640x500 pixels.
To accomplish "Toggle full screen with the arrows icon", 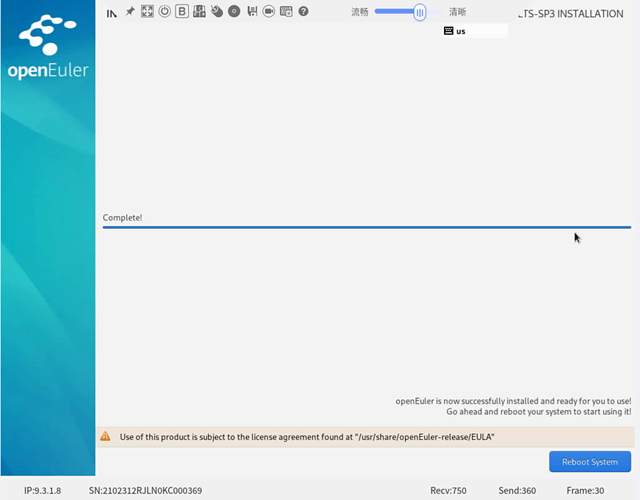I will pyautogui.click(x=147, y=12).
